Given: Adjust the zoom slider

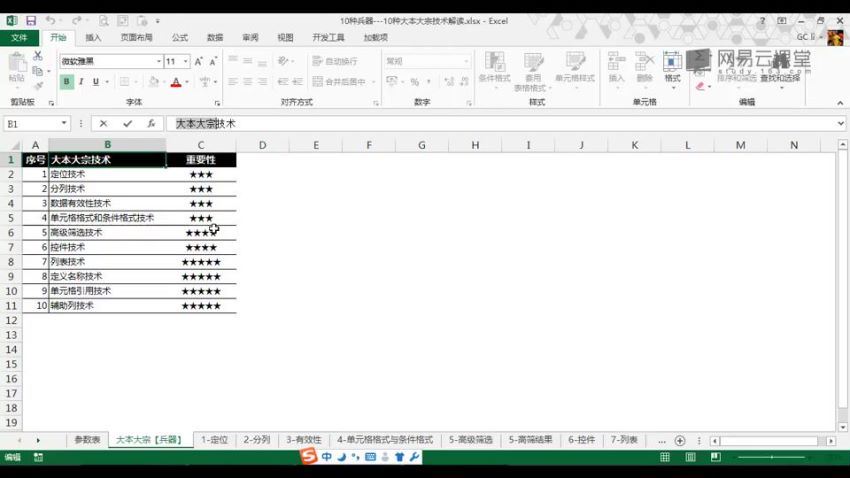Looking at the screenshot, I should pos(772,457).
